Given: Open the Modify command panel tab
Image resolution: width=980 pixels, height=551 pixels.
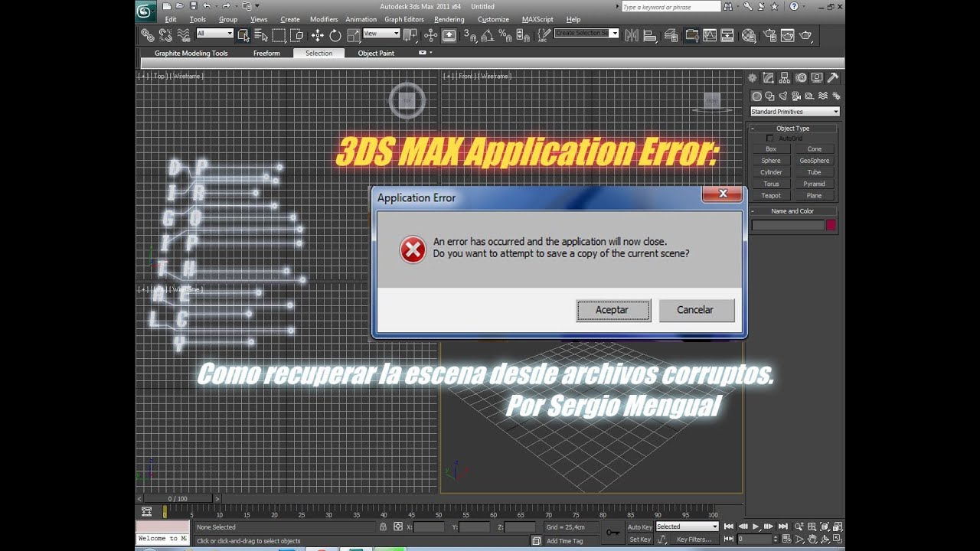Looking at the screenshot, I should (769, 77).
